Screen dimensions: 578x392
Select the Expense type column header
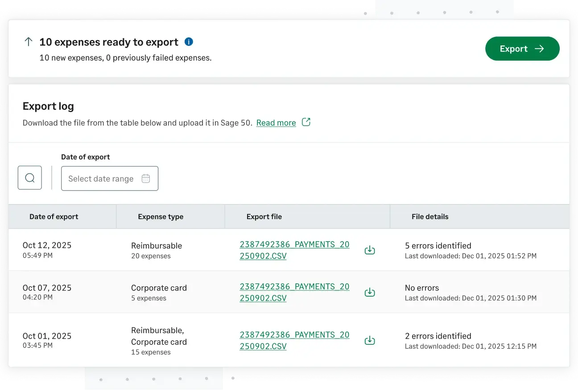161,216
